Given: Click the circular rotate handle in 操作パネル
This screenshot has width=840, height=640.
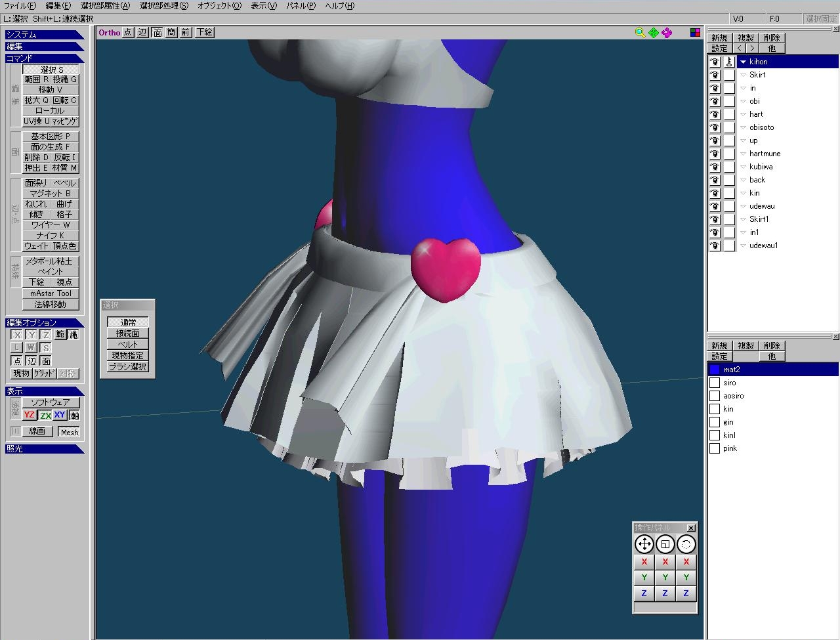Looking at the screenshot, I should (686, 544).
